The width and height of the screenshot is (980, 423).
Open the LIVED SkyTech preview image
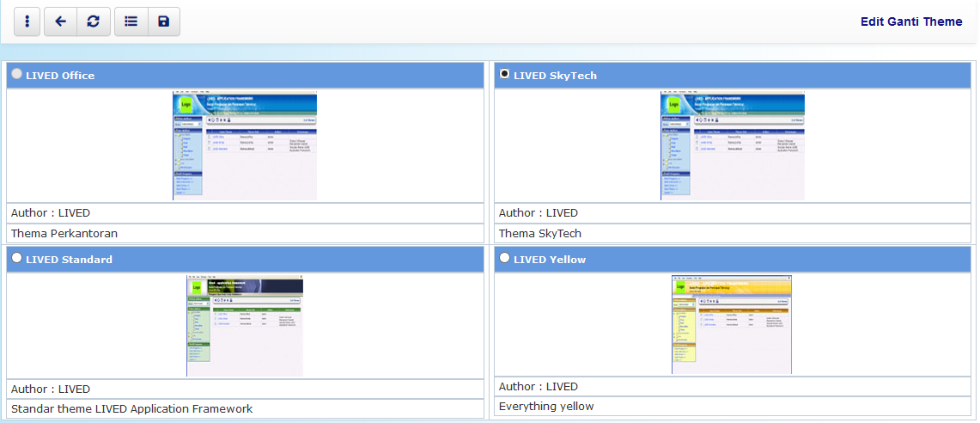click(733, 145)
